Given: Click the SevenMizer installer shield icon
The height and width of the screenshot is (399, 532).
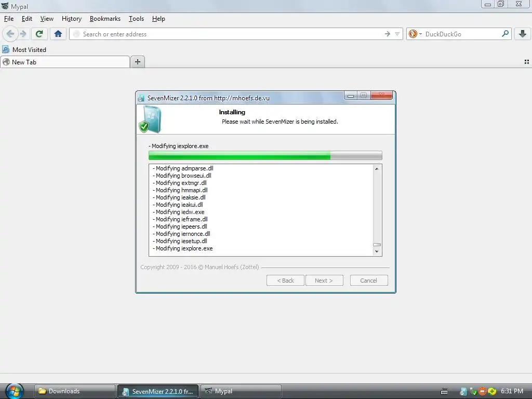Looking at the screenshot, I should click(x=150, y=119).
